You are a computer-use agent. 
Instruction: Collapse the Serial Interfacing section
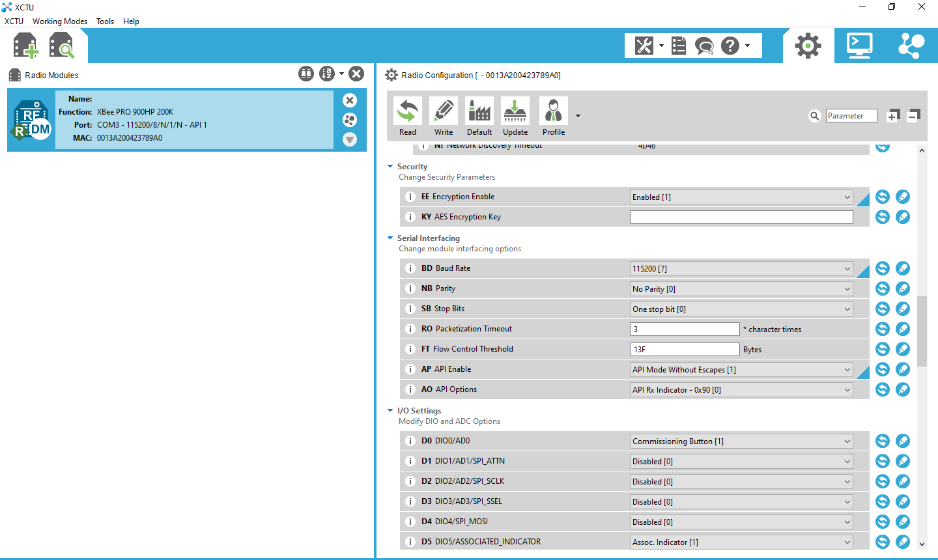point(390,238)
